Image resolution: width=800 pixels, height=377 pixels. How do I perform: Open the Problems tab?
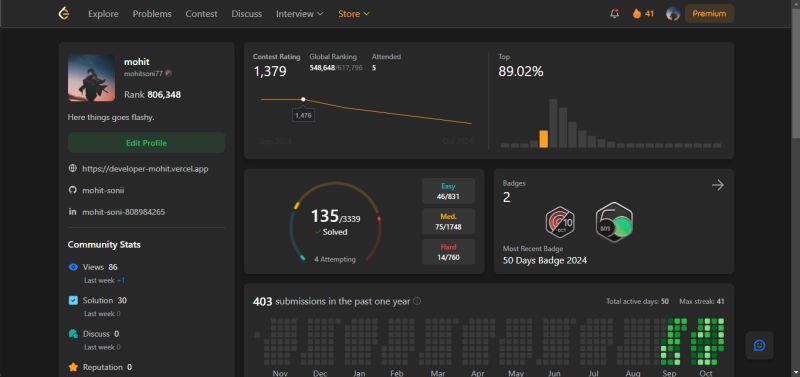pyautogui.click(x=152, y=14)
